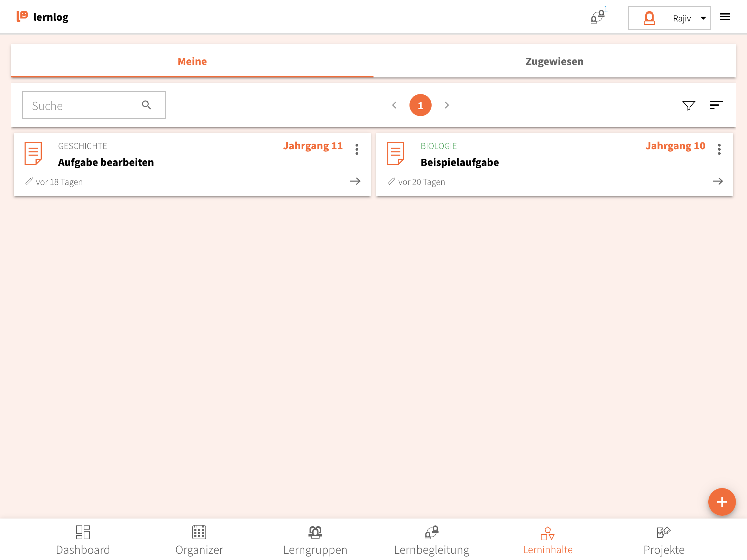
Task: Switch to the Zugewiesen tab
Action: pos(554,62)
